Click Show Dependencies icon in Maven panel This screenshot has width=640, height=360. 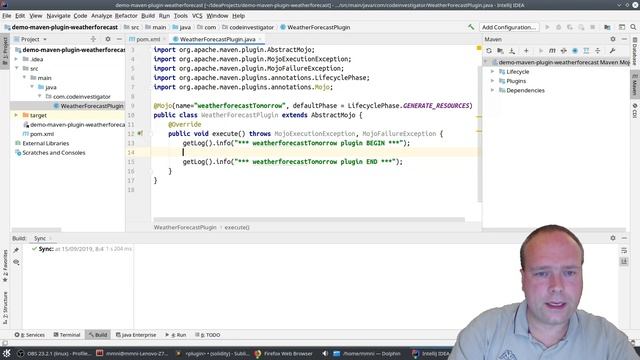[586, 51]
